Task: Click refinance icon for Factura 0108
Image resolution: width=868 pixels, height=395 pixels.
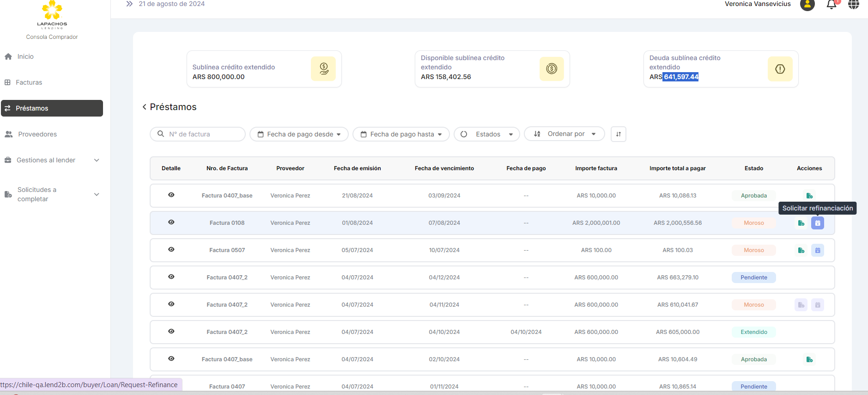Action: tap(817, 223)
